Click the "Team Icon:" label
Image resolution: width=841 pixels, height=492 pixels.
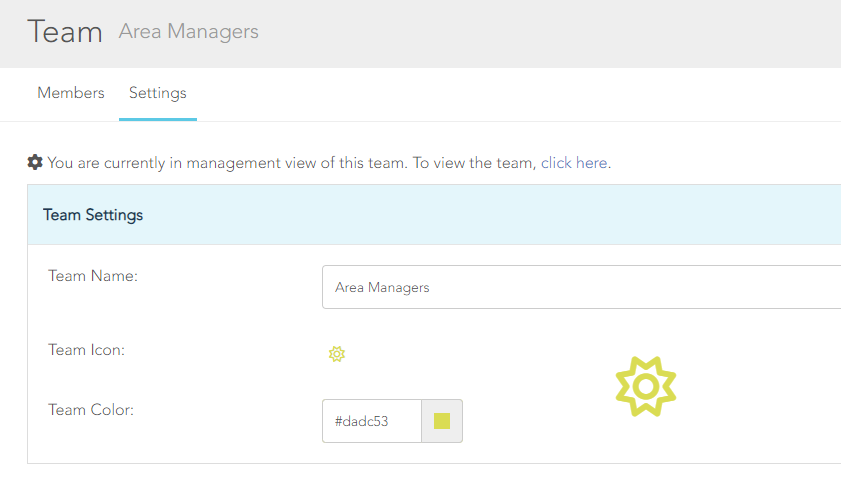coord(86,350)
